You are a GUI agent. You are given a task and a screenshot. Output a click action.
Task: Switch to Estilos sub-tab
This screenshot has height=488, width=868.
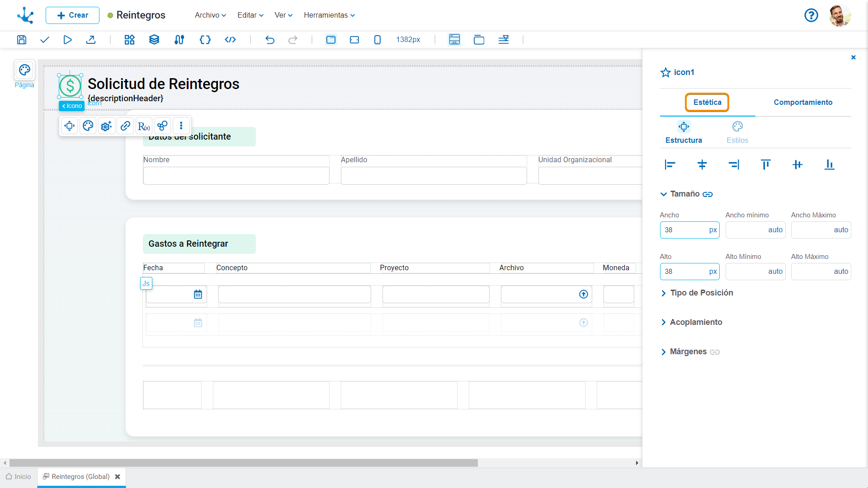tap(737, 133)
